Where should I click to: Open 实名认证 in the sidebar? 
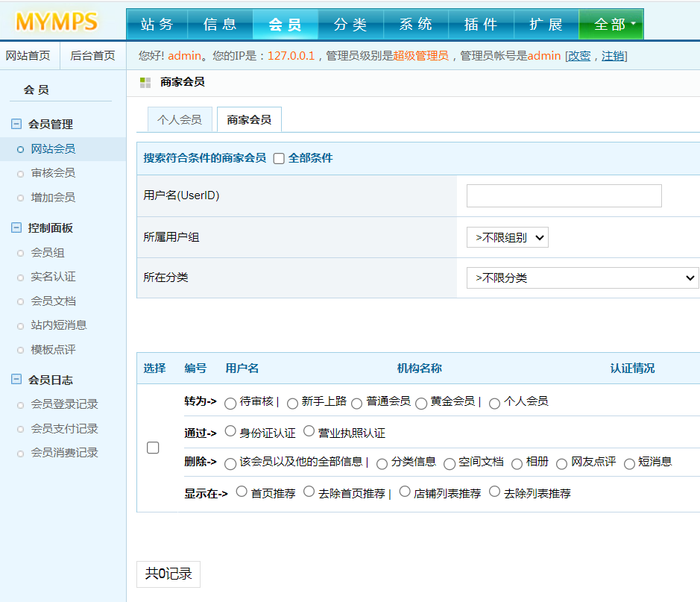pos(53,277)
